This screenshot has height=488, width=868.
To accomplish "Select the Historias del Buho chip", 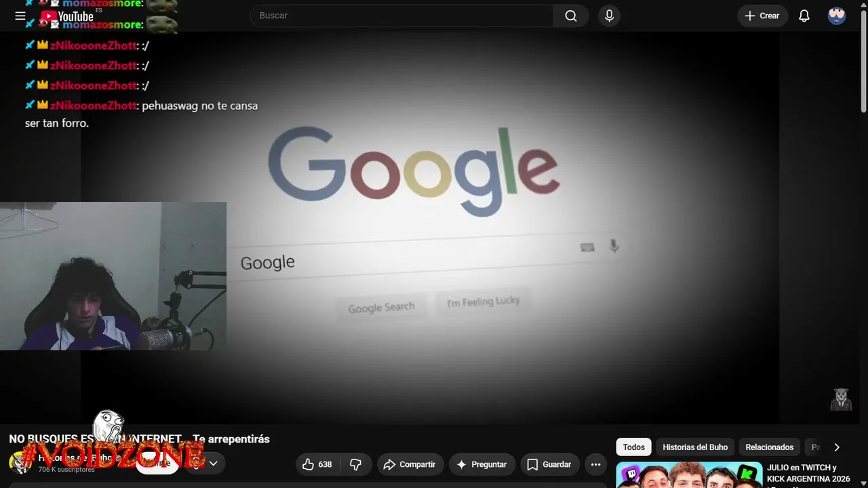I will 695,447.
